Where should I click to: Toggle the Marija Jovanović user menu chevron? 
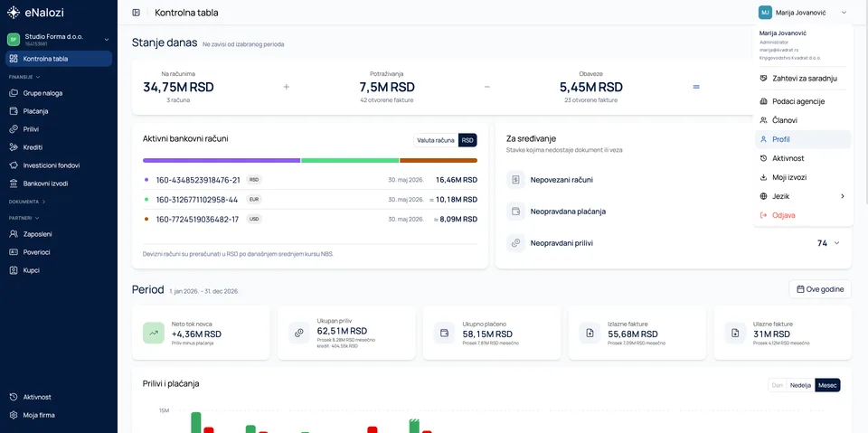coord(844,12)
